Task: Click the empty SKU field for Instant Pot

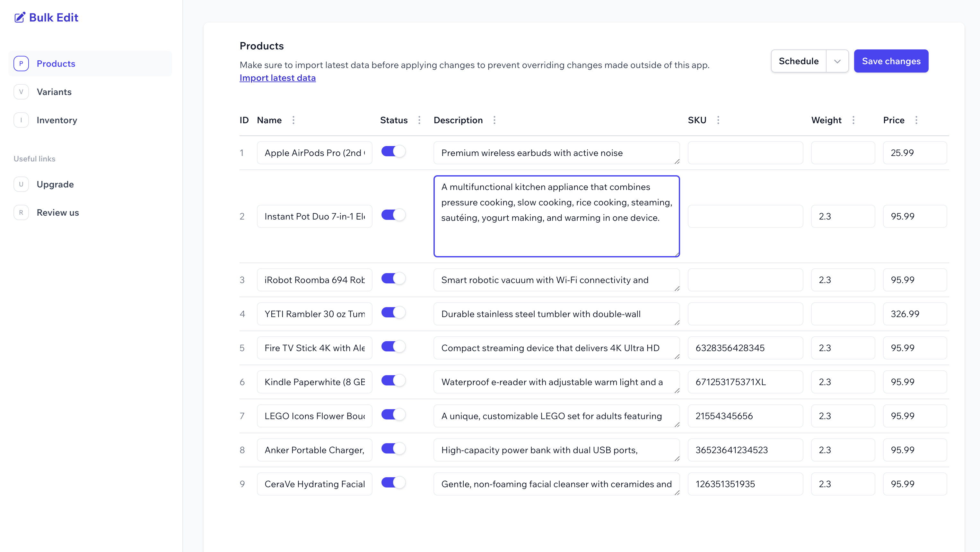Action: point(745,216)
